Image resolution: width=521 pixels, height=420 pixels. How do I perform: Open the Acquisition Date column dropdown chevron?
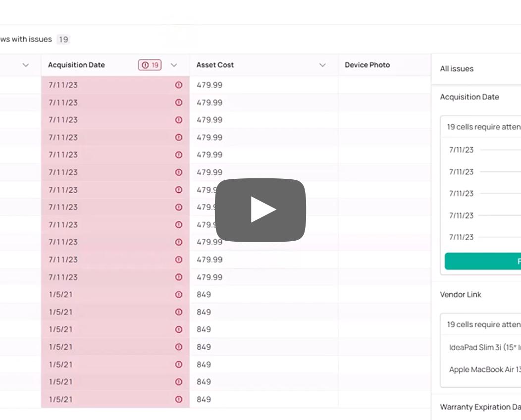pos(174,65)
